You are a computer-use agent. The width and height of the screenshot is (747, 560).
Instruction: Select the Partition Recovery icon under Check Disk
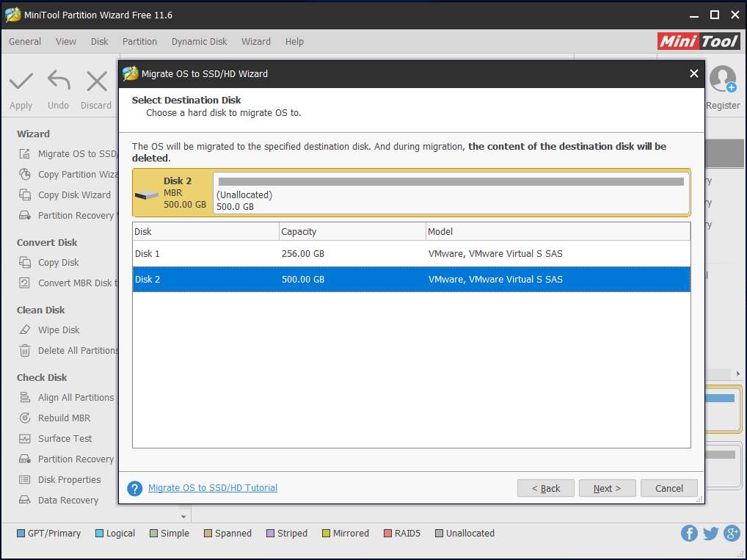(x=25, y=459)
